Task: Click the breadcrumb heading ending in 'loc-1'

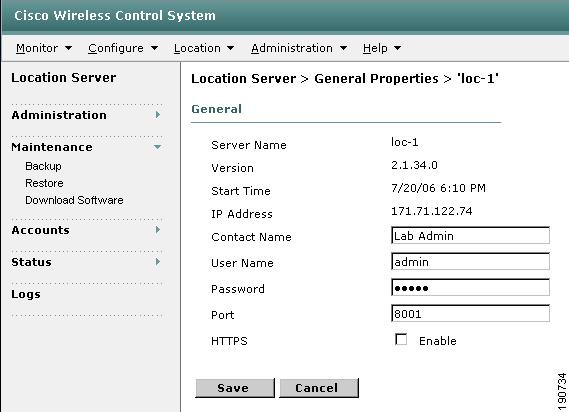Action: pyautogui.click(x=345, y=78)
